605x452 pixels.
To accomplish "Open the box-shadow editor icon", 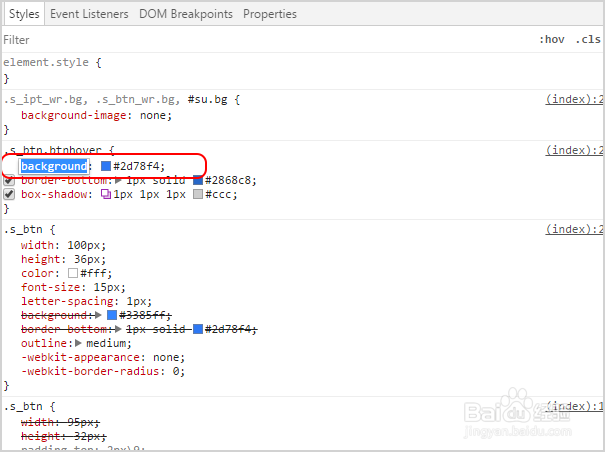I will 106,194.
